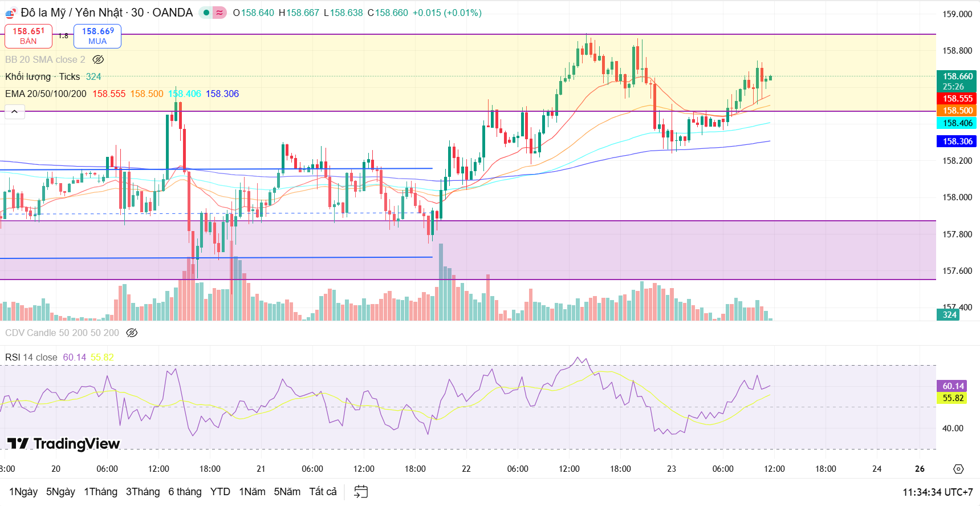980x506 pixels.
Task: Click the yellow RSI label 55.82 on the axis
Action: tap(952, 398)
